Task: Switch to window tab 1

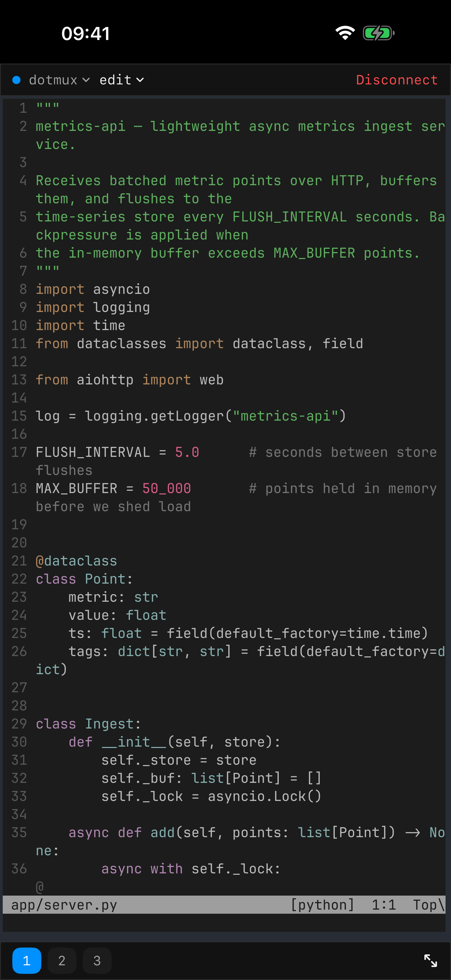Action: point(27,961)
